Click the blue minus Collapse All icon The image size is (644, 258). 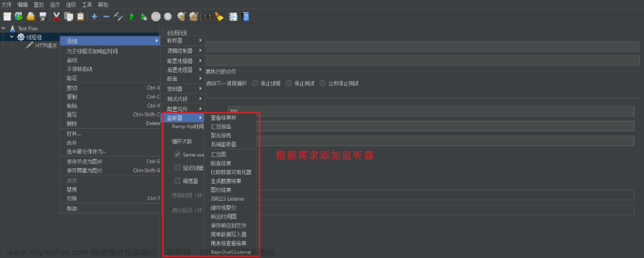click(x=106, y=17)
